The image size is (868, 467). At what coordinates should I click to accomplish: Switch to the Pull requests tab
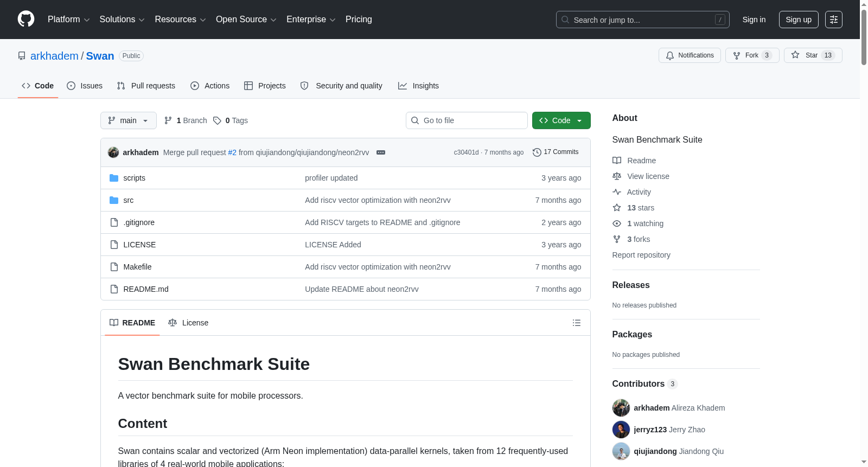146,86
